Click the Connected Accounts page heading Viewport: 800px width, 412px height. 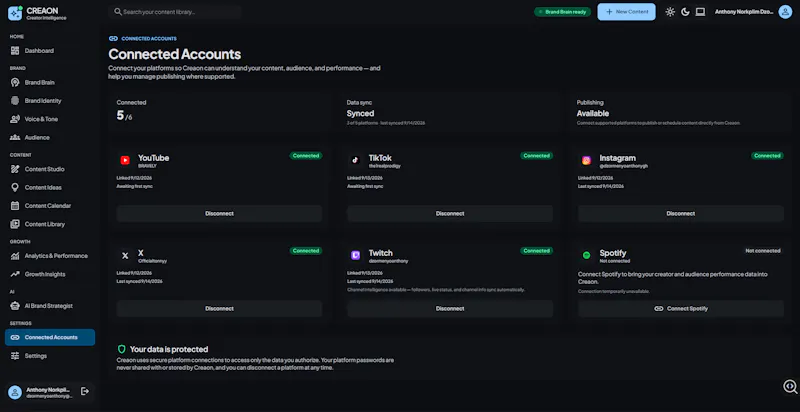[174, 55]
